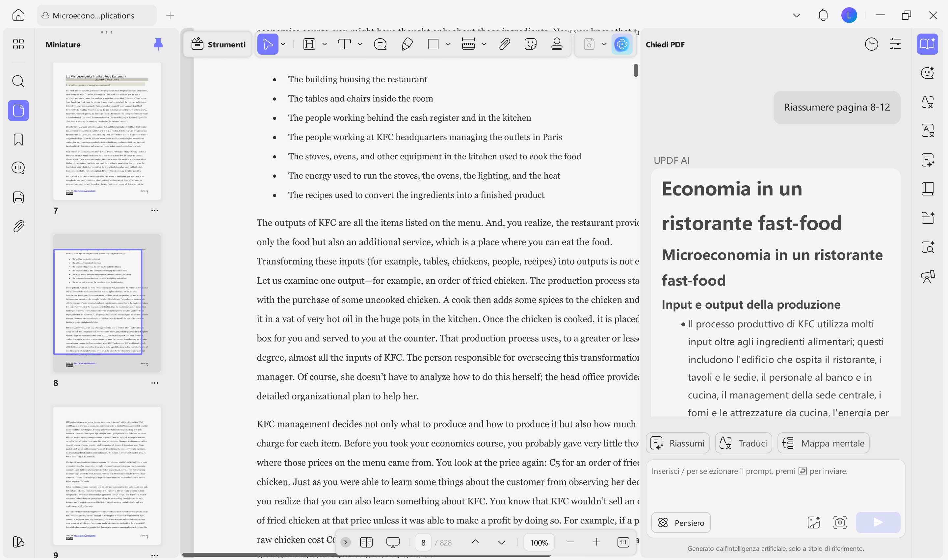Attach an image to the AI prompt

pos(813,522)
